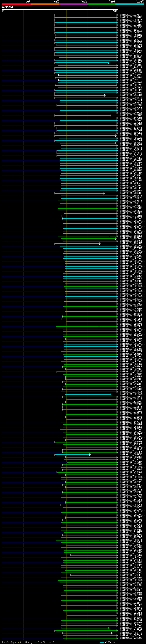Open the UniRef100_Q3MD83 hit
Screen dimensions: 146x644
point(131,638)
